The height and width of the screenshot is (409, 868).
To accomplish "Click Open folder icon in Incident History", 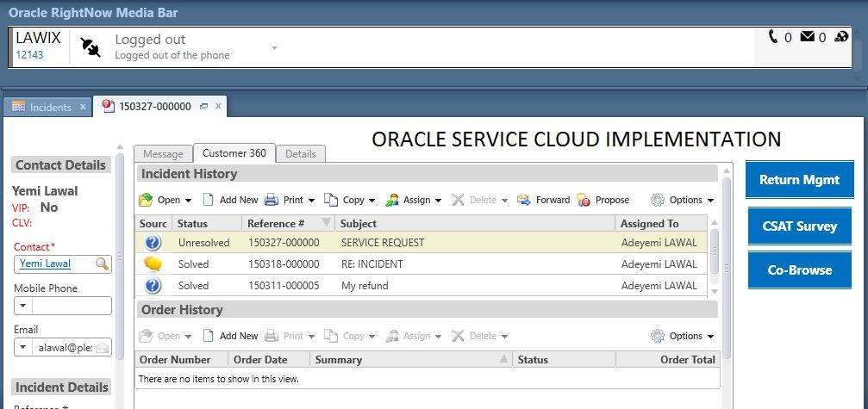I will click(146, 200).
